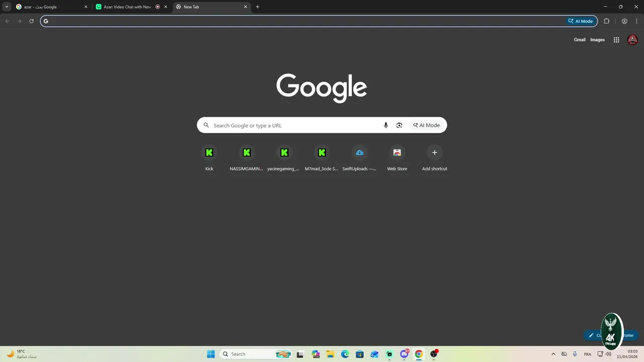Open Discord from the taskbar

tap(404, 354)
